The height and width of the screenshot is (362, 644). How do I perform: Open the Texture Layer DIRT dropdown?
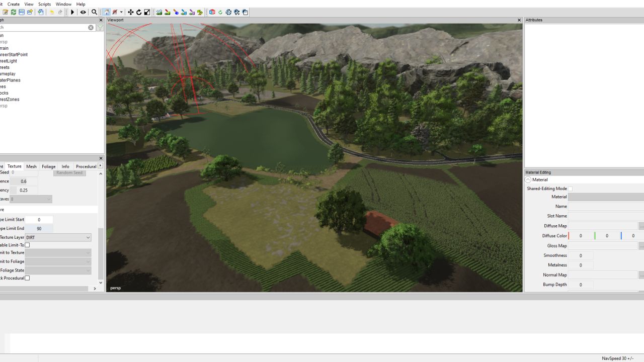click(x=58, y=237)
